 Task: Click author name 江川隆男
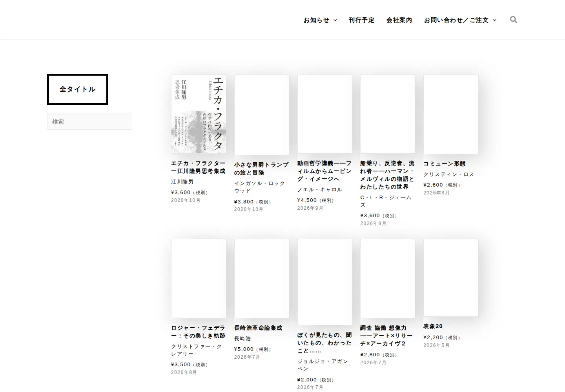point(182,182)
